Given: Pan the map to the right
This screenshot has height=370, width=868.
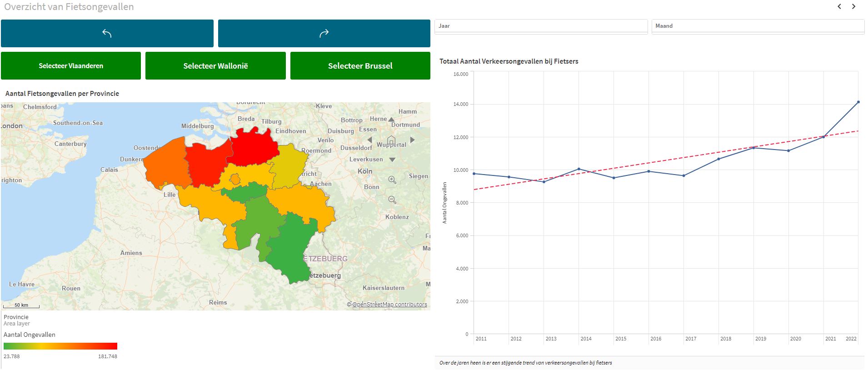Looking at the screenshot, I should [x=413, y=140].
